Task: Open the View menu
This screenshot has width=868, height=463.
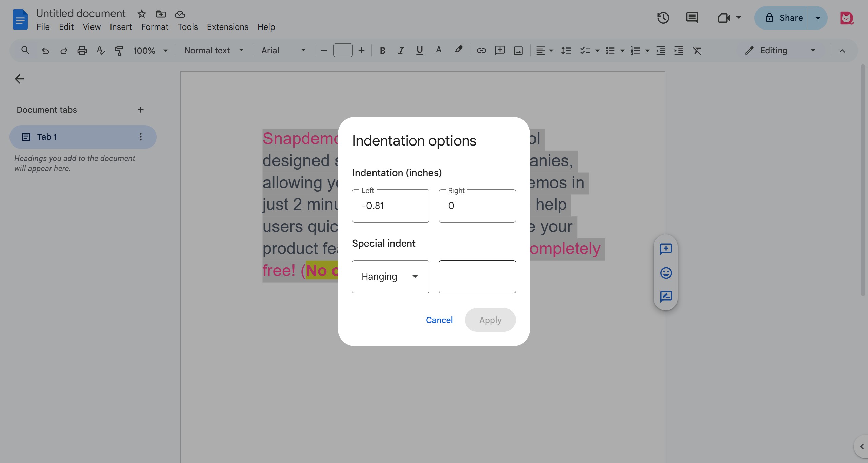Action: [92, 27]
